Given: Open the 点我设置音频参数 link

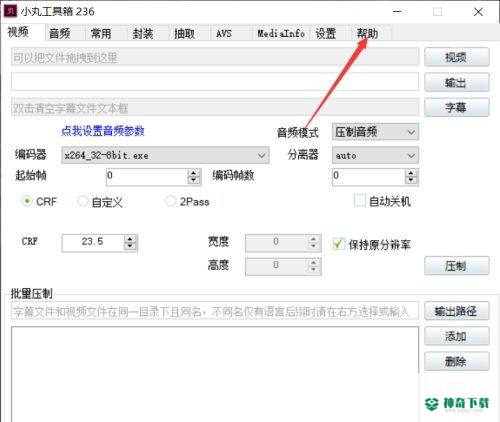Looking at the screenshot, I should [103, 131].
